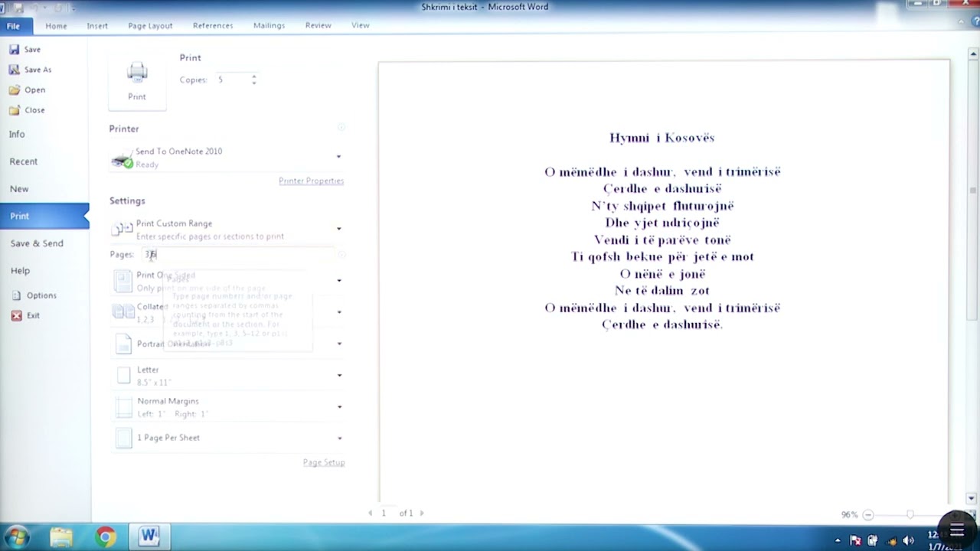Choose Save As in the backstage sidebar
Screen dimensions: 980x551
click(31, 70)
